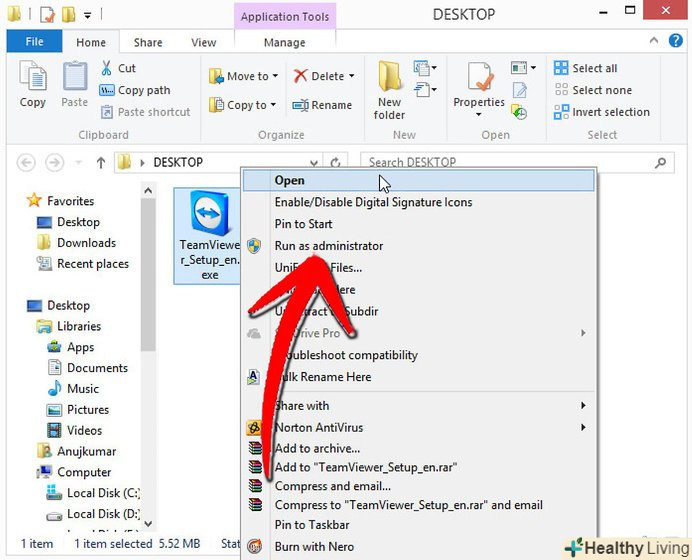
Task: Open the Easy access dropdown
Action: (x=425, y=90)
